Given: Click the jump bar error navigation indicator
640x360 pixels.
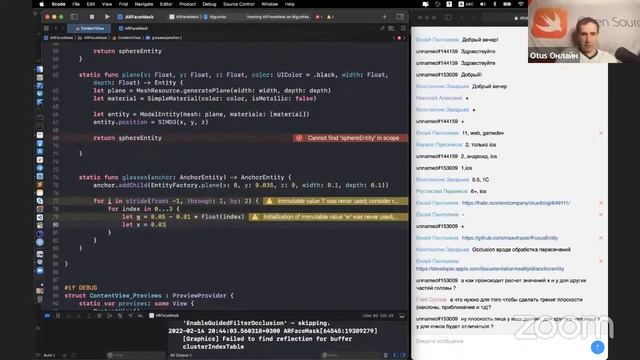Looking at the screenshot, I should (x=399, y=38).
